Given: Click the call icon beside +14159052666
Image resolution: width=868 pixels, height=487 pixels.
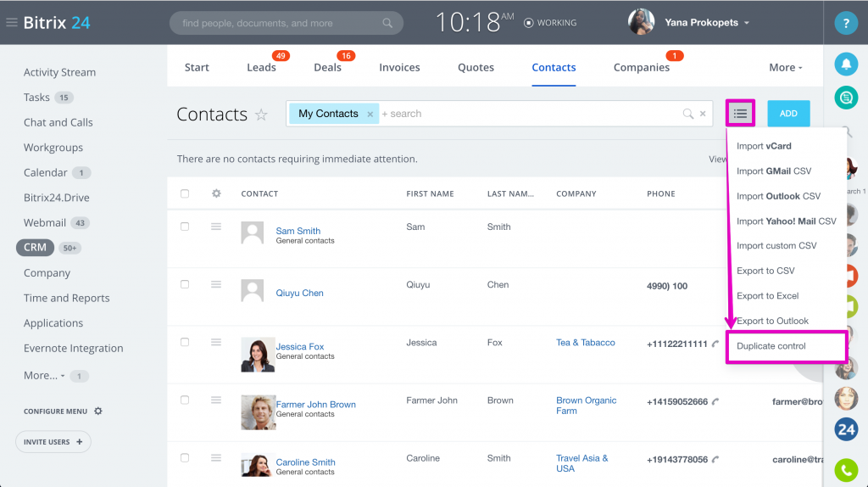Looking at the screenshot, I should click(x=715, y=401).
